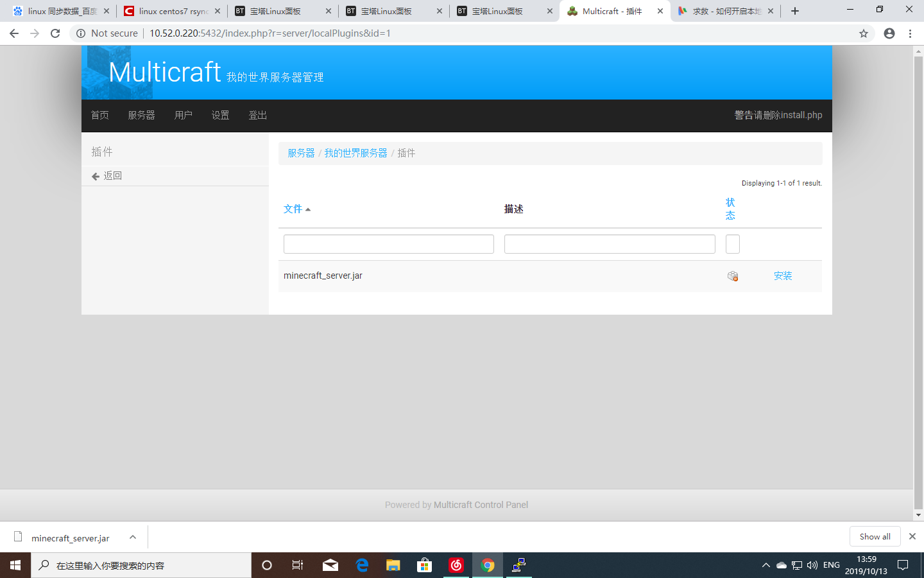The width and height of the screenshot is (924, 578).
Task: Click the Multicraft Control Panel footer link
Action: point(481,505)
